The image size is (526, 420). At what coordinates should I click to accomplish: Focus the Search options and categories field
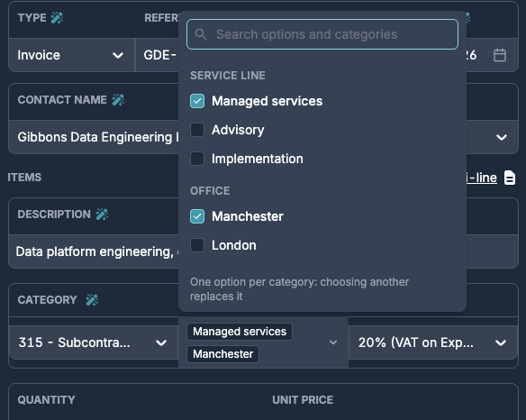coord(322,34)
